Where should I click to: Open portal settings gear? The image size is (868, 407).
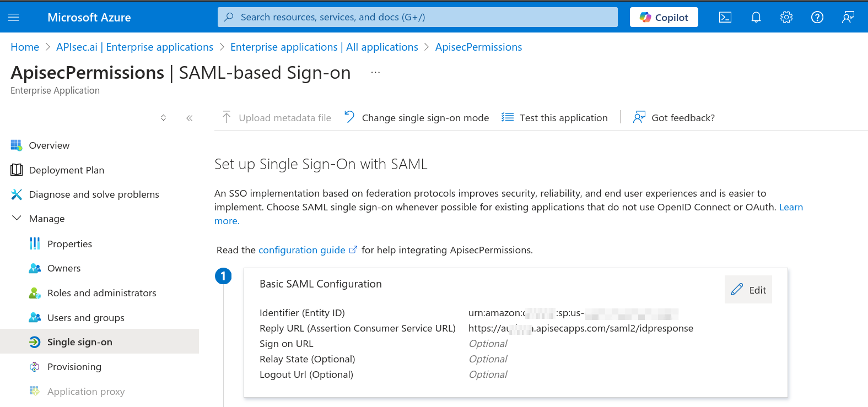coord(786,18)
